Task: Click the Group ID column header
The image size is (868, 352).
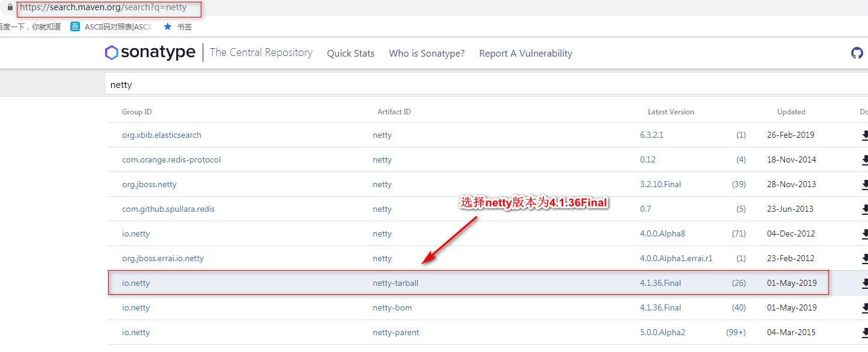Action: point(137,112)
